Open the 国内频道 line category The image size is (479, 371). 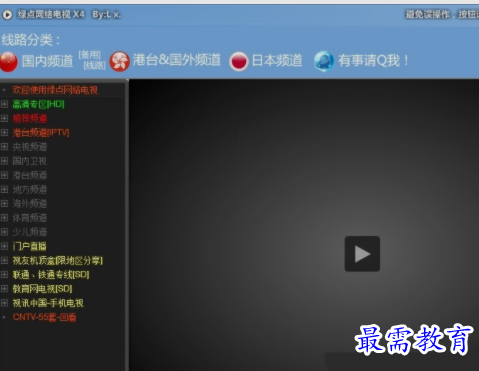[x=47, y=61]
